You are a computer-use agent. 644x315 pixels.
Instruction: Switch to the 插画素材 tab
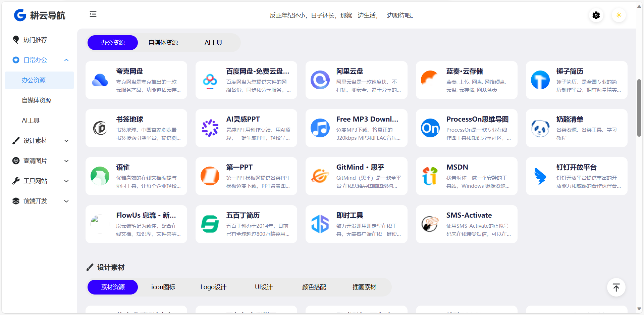[x=364, y=287]
